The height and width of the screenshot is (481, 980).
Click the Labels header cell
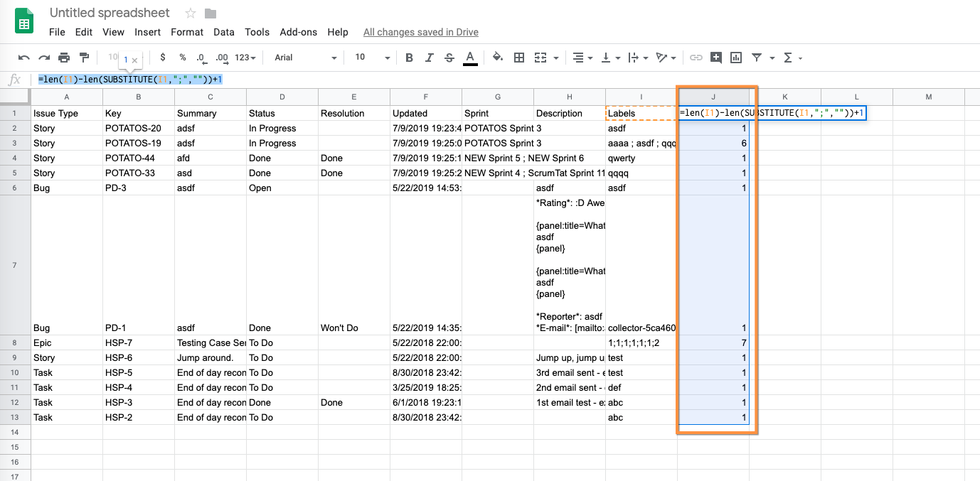click(x=641, y=113)
